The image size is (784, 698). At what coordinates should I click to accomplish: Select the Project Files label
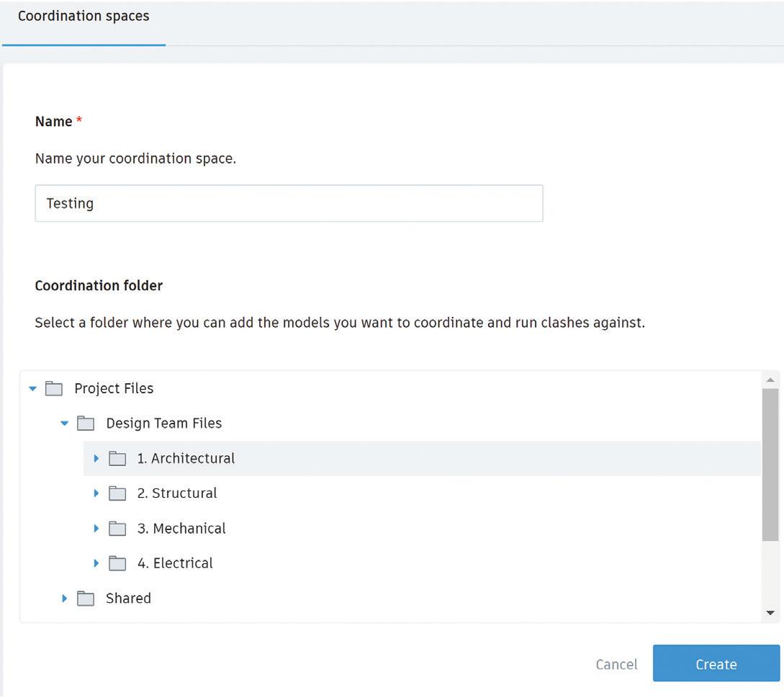[114, 389]
